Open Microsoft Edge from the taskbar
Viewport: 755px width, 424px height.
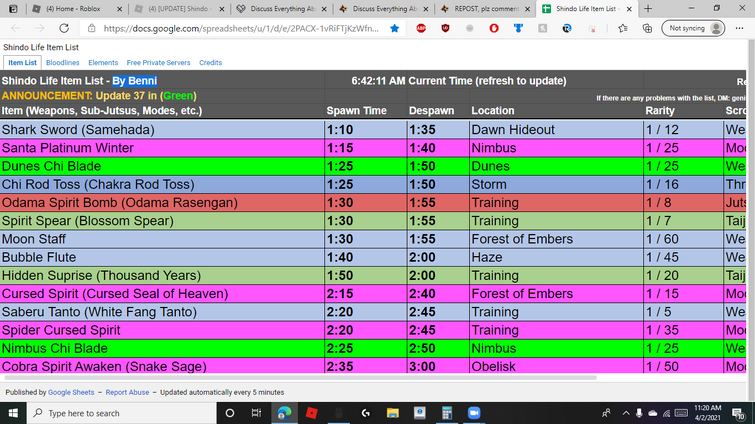click(x=284, y=413)
